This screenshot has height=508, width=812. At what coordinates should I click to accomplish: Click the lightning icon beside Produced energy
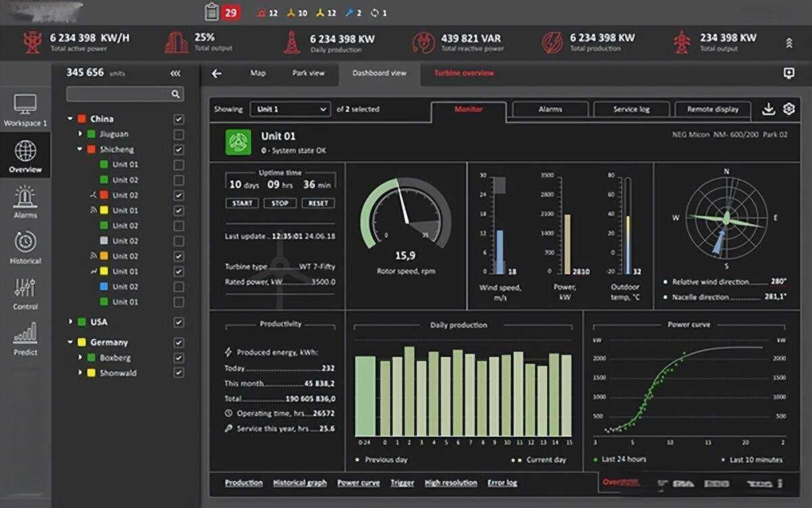point(229,352)
